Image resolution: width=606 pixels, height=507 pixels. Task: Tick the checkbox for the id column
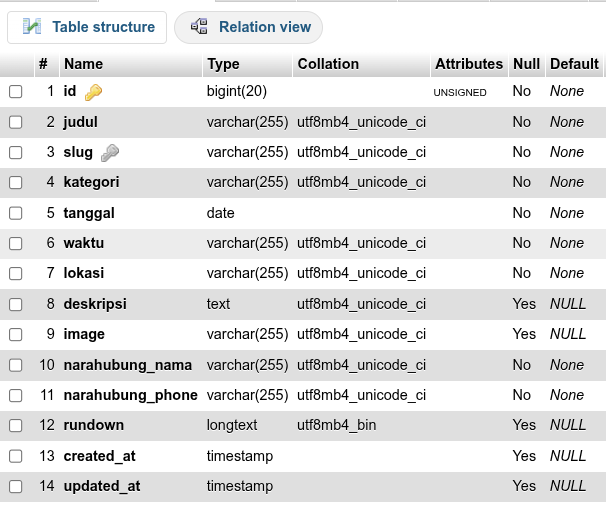(15, 92)
